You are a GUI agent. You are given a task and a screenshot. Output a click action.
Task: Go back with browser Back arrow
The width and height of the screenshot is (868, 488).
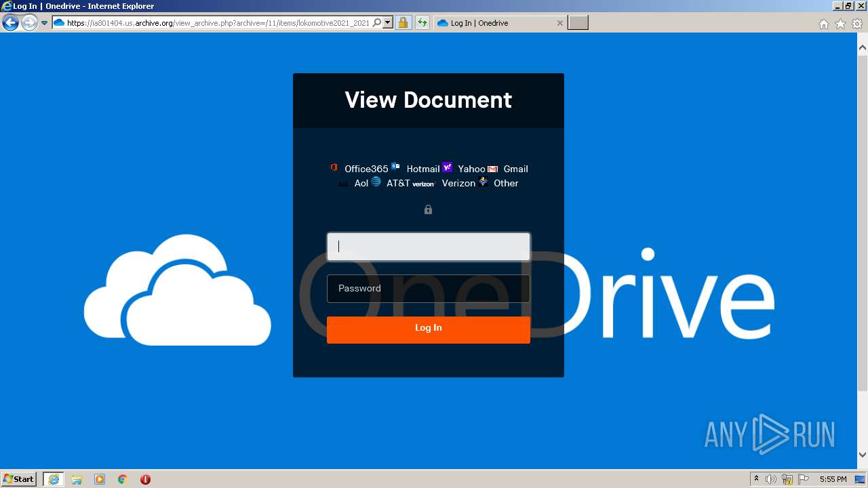[x=10, y=23]
